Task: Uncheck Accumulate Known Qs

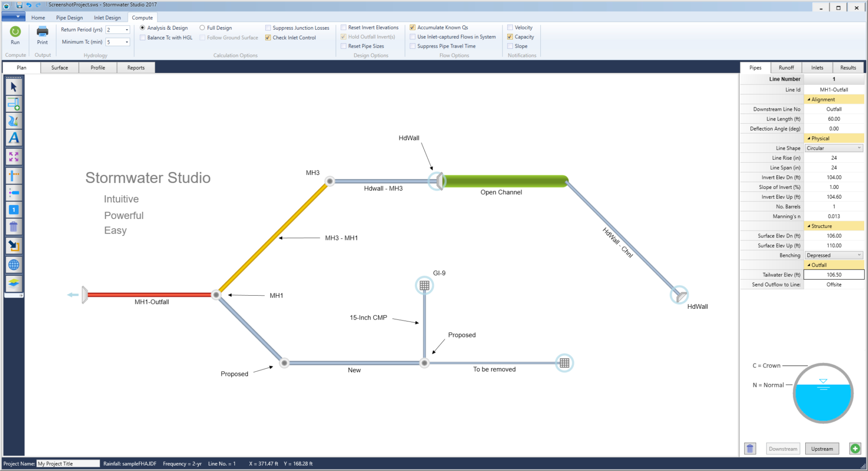Action: (413, 27)
